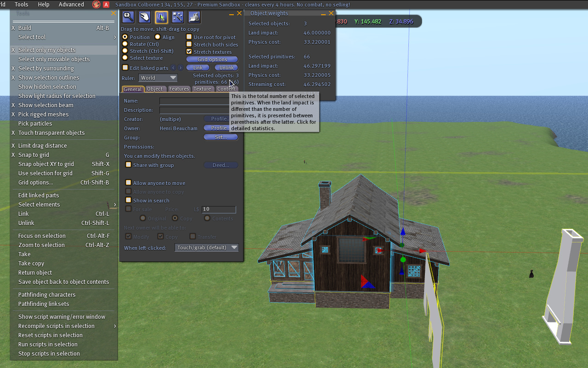Toggle the Edit linked parts checkbox
Viewport: 588px width, 368px height.
[125, 68]
